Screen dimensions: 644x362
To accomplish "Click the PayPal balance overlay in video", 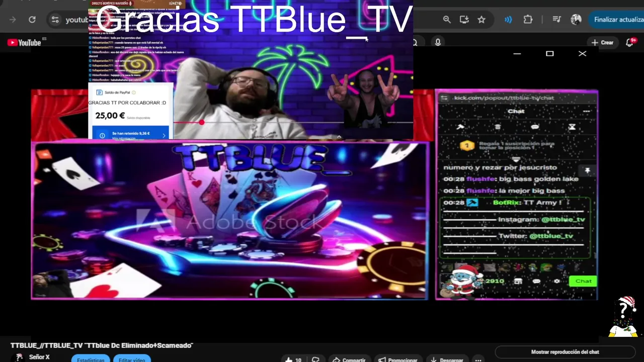I will 130,111.
